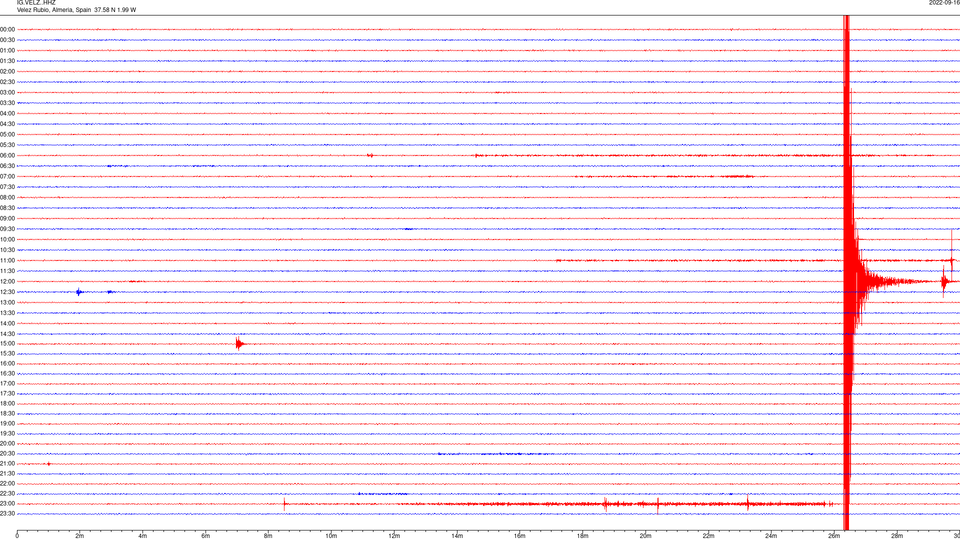This screenshot has height=540, width=960.
Task: Click the 12:00 trace label
Action: pos(7,282)
